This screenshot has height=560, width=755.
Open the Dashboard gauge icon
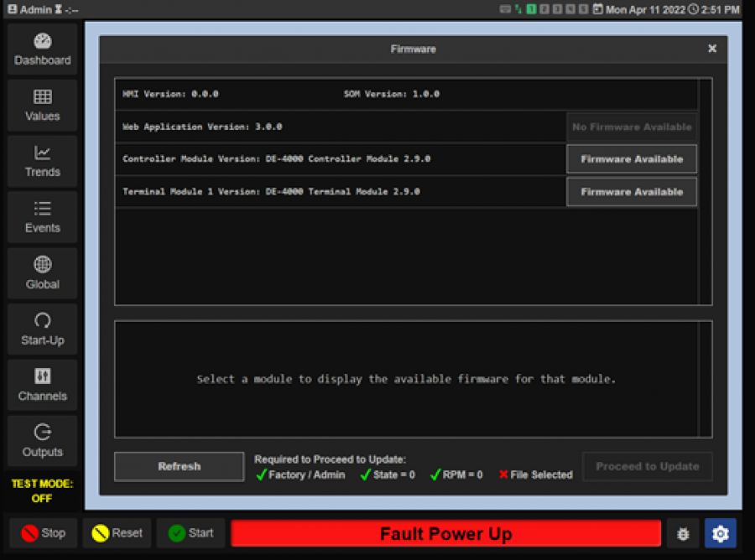42,49
